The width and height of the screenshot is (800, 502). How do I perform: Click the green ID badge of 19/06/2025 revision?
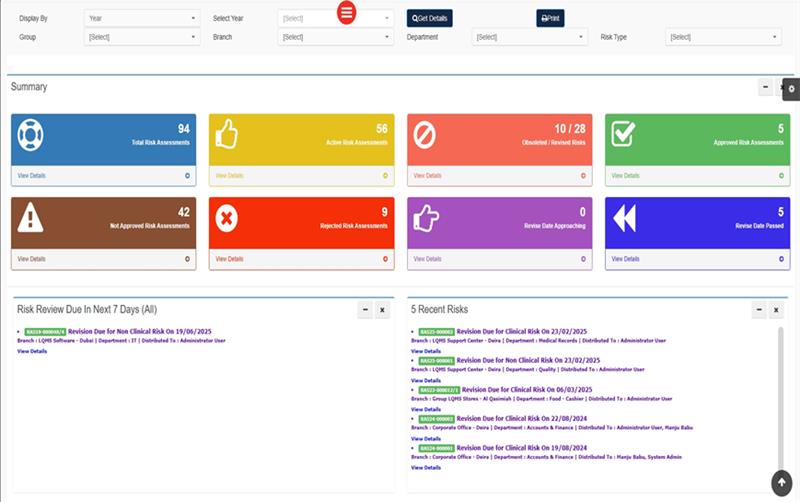coord(45,332)
